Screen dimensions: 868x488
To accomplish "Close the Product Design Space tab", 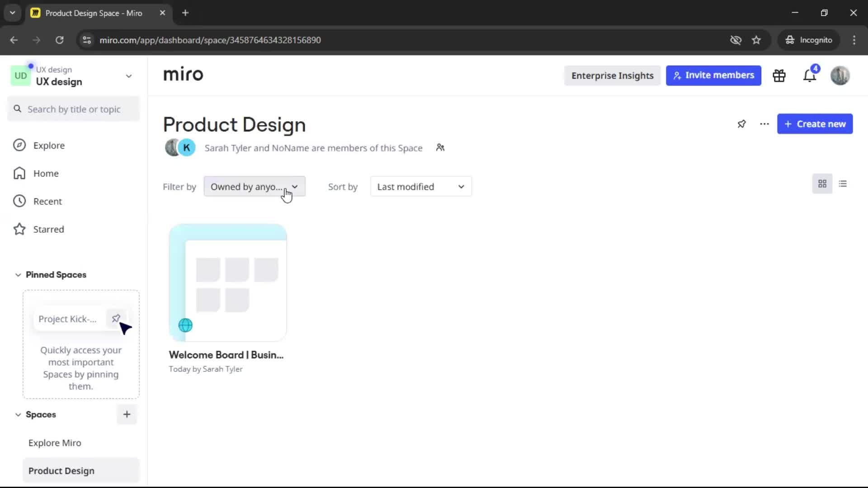I will pyautogui.click(x=162, y=13).
